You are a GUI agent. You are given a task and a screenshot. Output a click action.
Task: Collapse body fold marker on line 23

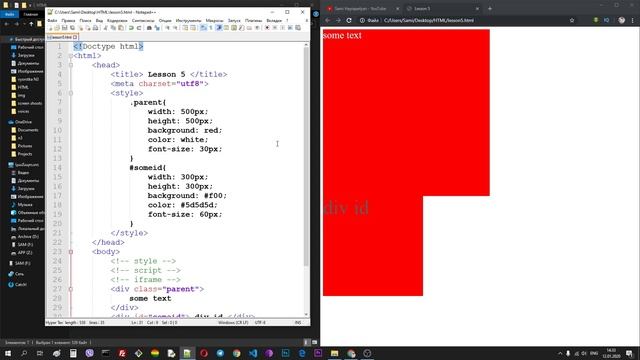[71, 252]
